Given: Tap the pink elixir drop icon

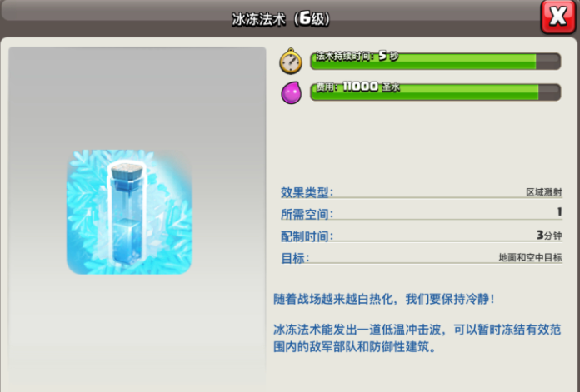Looking at the screenshot, I should pos(292,92).
